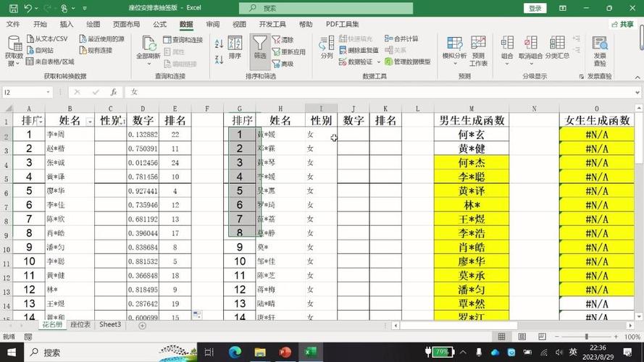644x362 pixels.
Task: Choose From Web (自网站) data source
Action: click(x=41, y=50)
